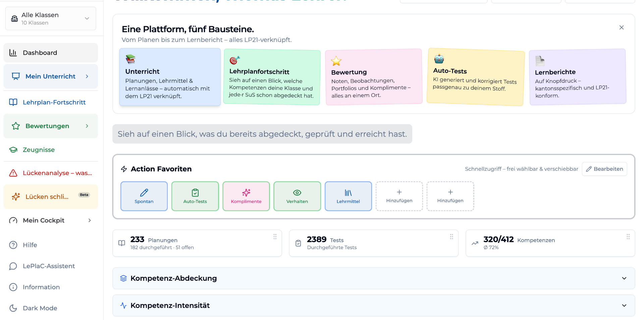Click the question mark icon for Hilfe
Viewport: 644px width, 320px height.
click(13, 245)
